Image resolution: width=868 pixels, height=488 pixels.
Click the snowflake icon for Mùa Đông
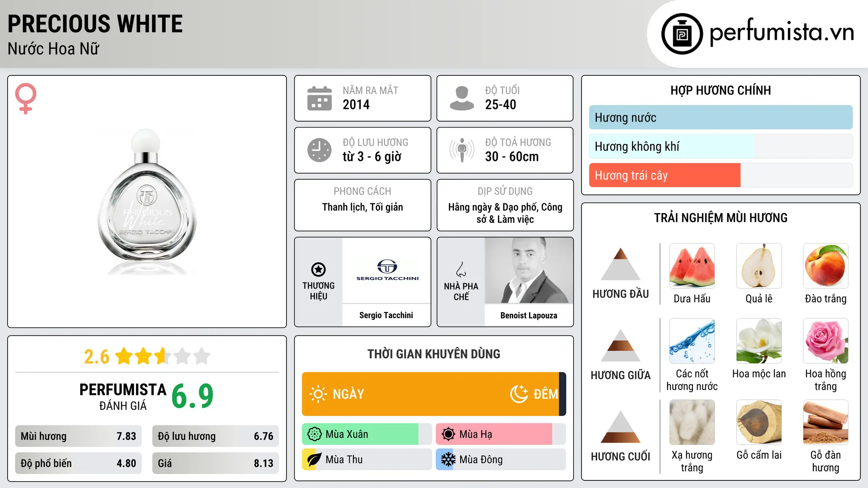click(448, 460)
